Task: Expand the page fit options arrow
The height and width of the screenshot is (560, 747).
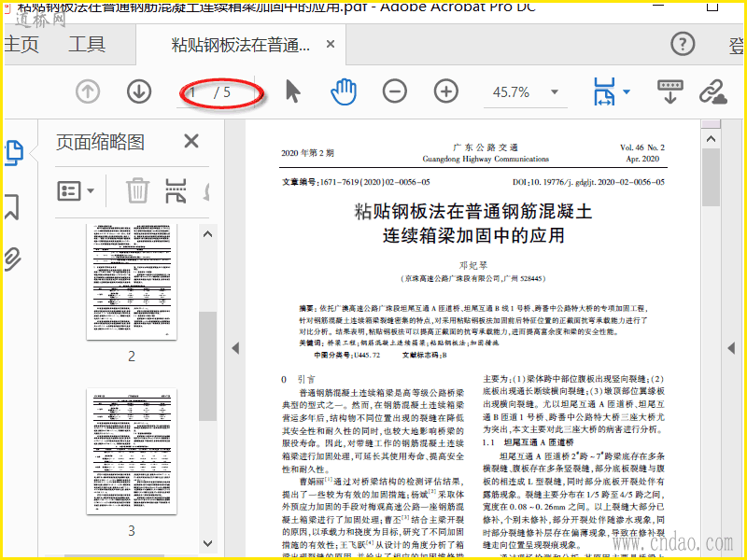Action: coord(627,91)
